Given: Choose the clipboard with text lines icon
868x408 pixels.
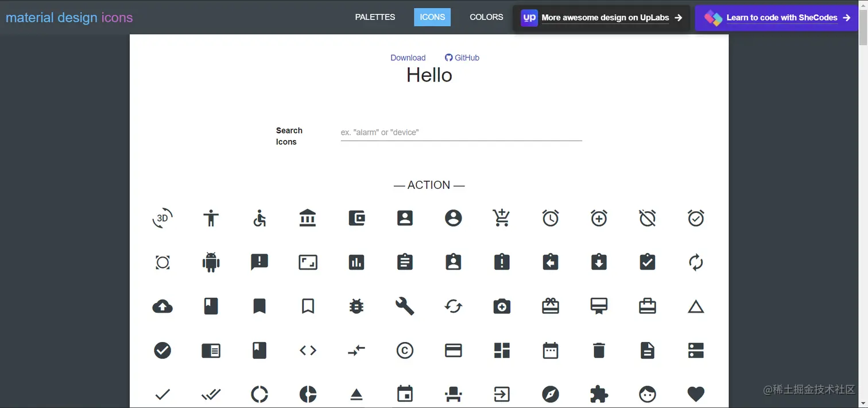Looking at the screenshot, I should pos(405,262).
